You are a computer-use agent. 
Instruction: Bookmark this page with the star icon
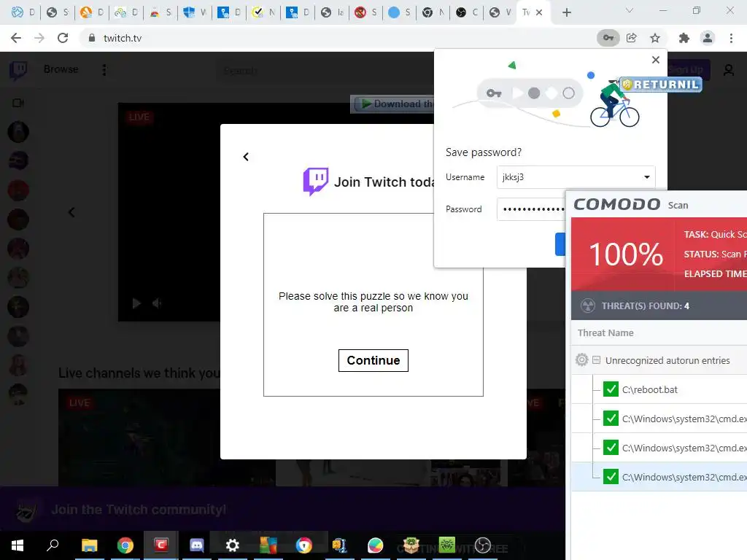click(x=655, y=38)
